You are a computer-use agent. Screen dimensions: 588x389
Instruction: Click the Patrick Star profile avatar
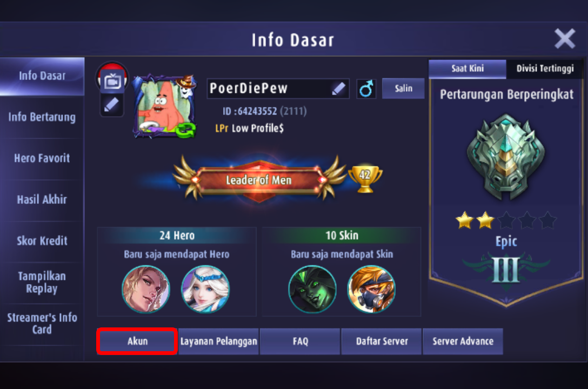(165, 106)
